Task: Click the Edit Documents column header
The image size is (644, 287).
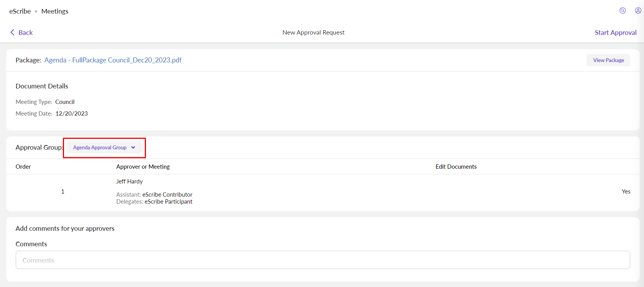Action: click(x=456, y=167)
